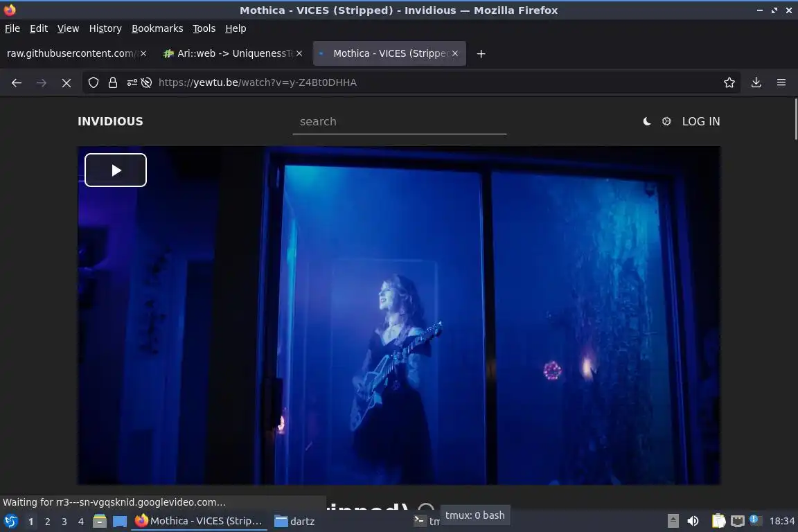Open Invidious preferences gear icon
Image resolution: width=798 pixels, height=532 pixels.
(x=666, y=121)
